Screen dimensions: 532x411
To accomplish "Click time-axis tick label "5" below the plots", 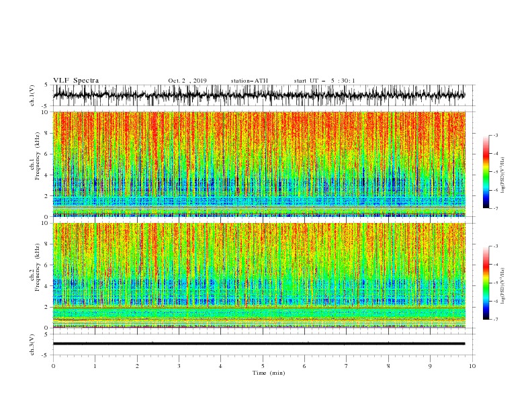I will (263, 366).
